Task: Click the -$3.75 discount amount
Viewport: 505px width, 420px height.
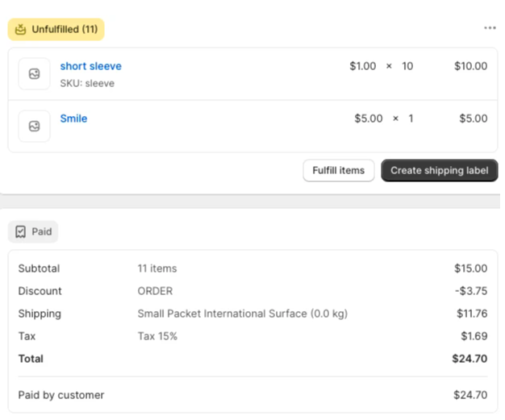Action: click(x=471, y=291)
